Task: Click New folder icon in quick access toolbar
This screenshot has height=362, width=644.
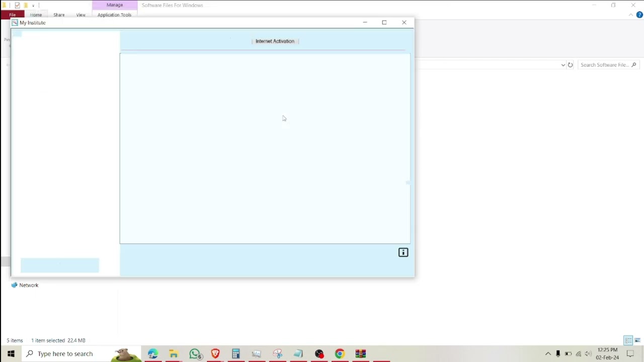Action: (x=25, y=5)
